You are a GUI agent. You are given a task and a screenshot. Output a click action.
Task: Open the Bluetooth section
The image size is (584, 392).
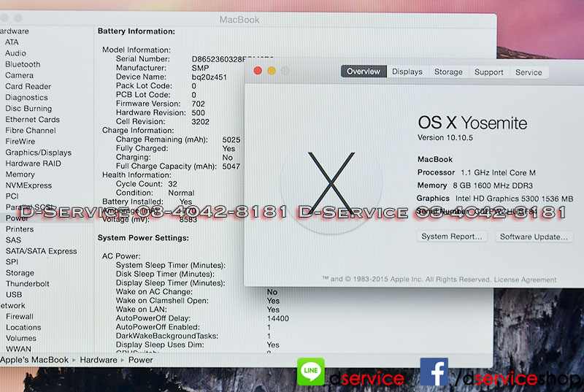pos(23,64)
